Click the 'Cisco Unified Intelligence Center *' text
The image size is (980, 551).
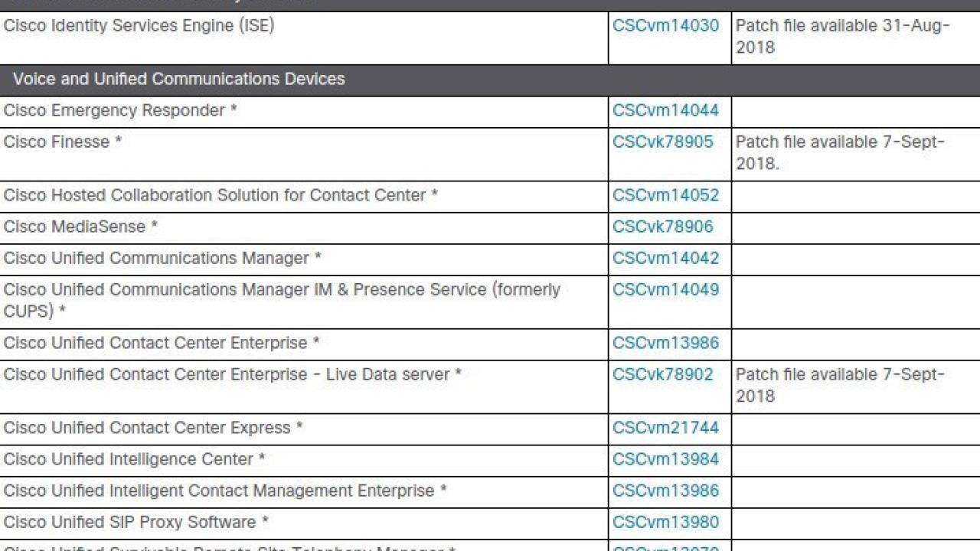tap(134, 459)
